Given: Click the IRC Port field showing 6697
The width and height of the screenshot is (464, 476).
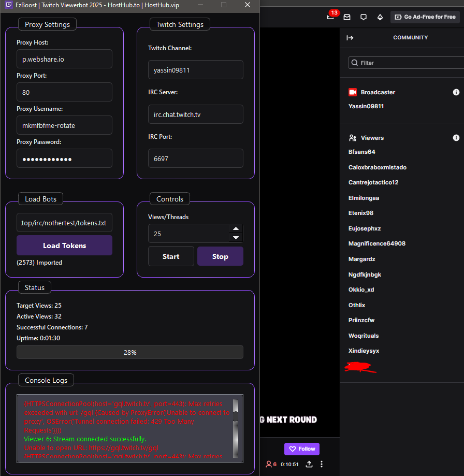Looking at the screenshot, I should (x=195, y=158).
